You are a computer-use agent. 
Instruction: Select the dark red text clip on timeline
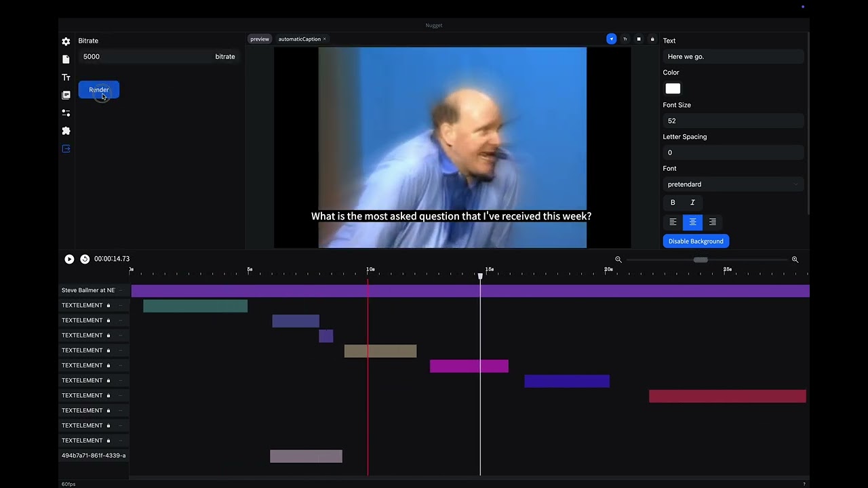coord(728,396)
